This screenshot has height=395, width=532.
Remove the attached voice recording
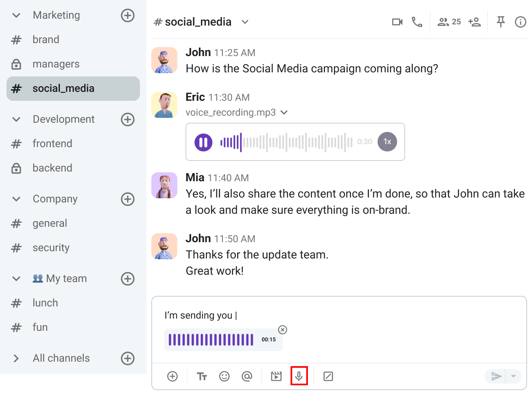[x=282, y=330]
